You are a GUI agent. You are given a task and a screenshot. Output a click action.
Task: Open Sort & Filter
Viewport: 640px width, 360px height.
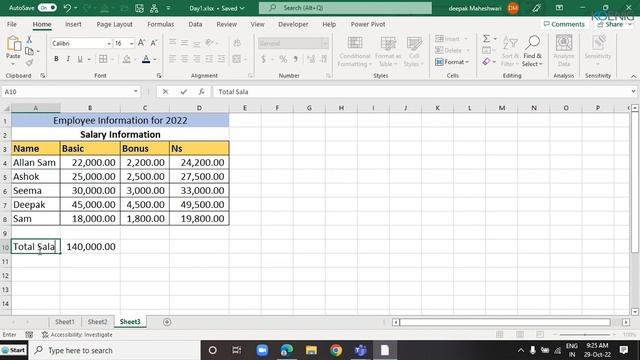[510, 51]
